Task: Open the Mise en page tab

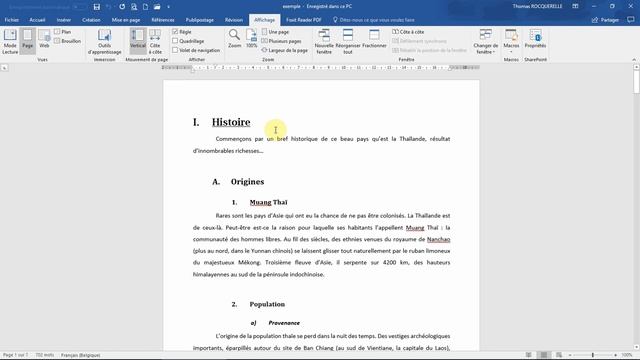Action: click(126, 20)
